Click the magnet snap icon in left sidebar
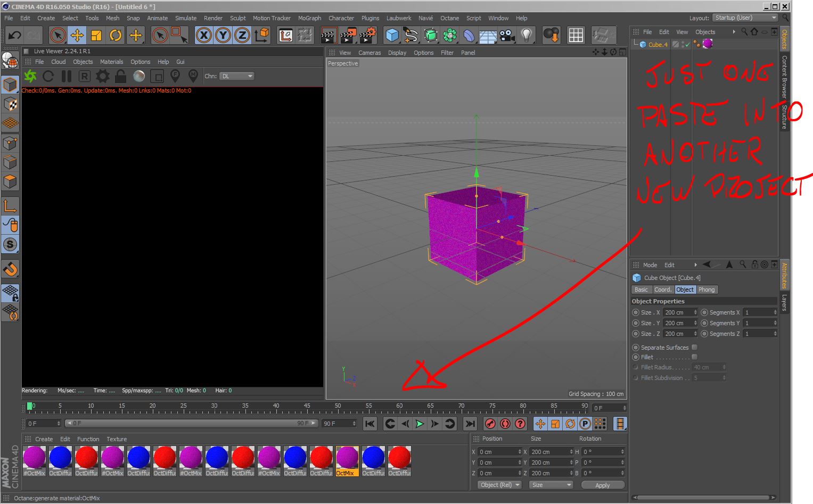Image resolution: width=813 pixels, height=504 pixels. [x=10, y=269]
